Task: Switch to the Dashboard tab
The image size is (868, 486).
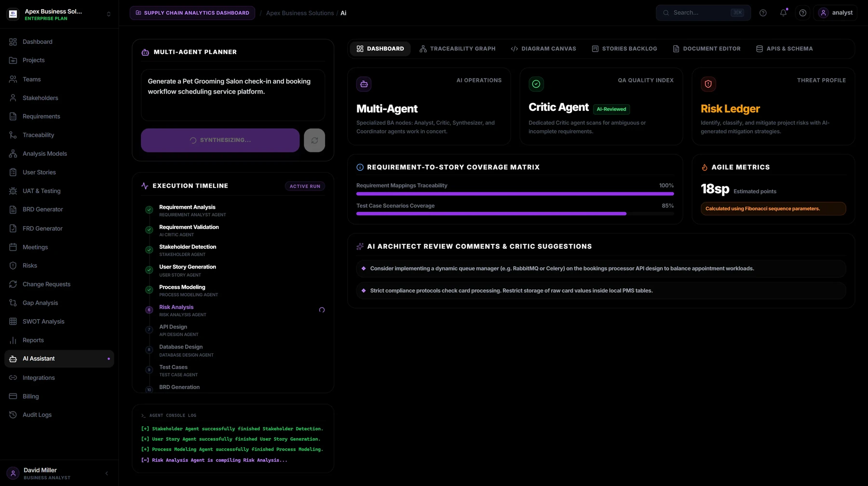Action: (380, 49)
